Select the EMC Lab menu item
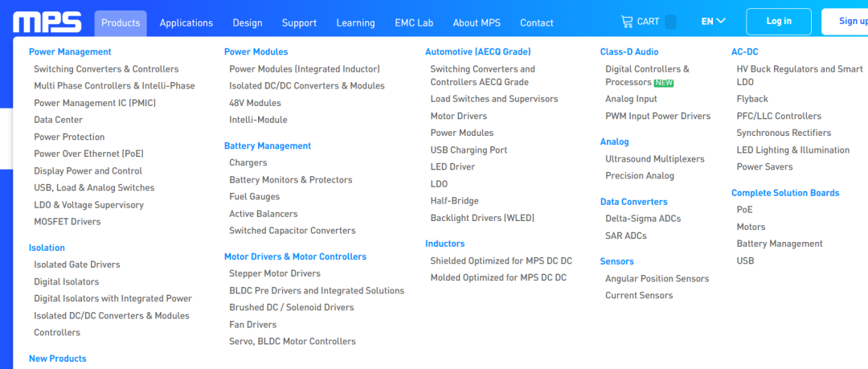Viewport: 868px width, 369px height. pyautogui.click(x=414, y=23)
